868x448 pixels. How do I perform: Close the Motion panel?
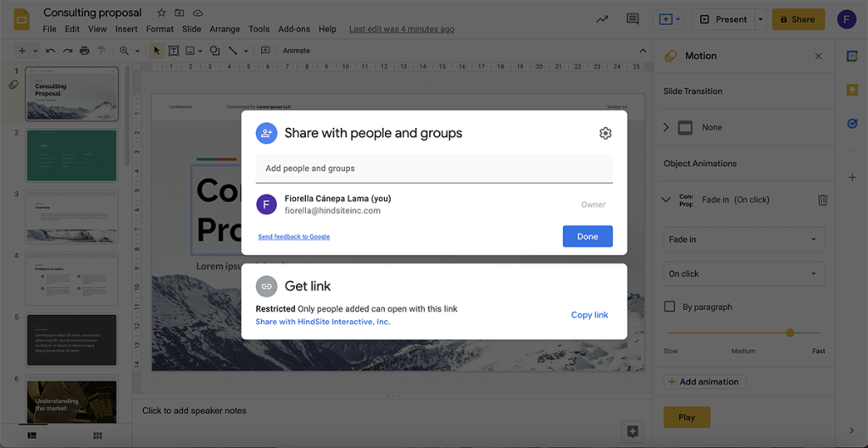(x=818, y=56)
